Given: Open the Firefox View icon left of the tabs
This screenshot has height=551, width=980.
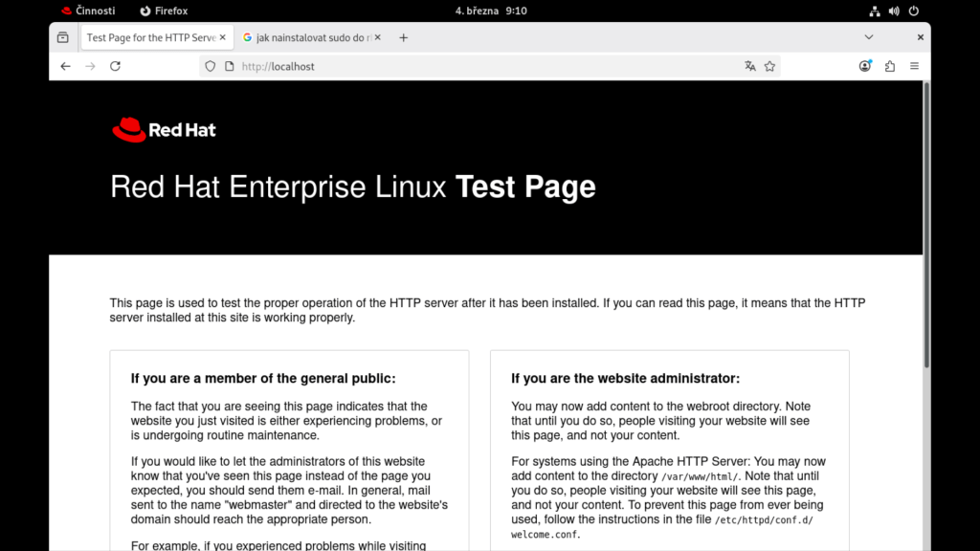Looking at the screenshot, I should click(62, 37).
